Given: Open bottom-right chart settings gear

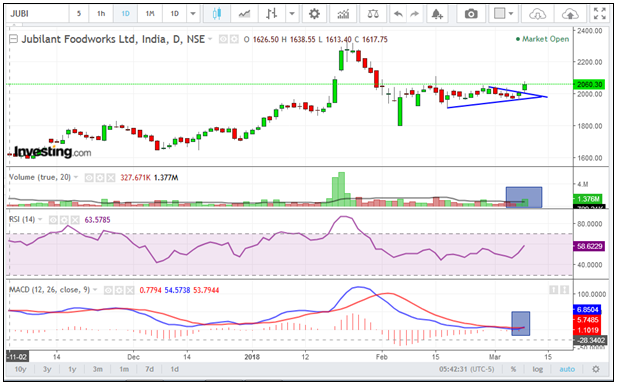Looking at the screenshot, I should pos(596,369).
